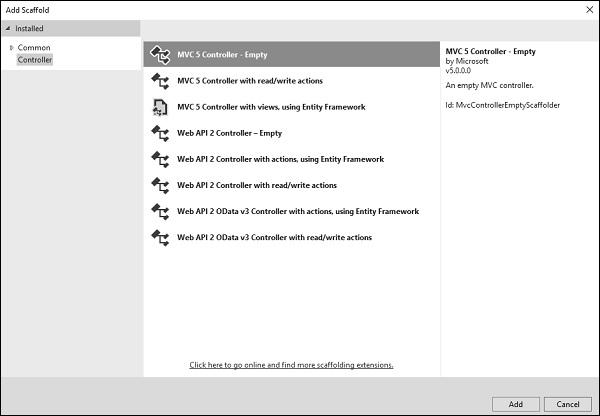The height and width of the screenshot is (416, 600).
Task: Select Controller in the left tree
Action: [35, 60]
